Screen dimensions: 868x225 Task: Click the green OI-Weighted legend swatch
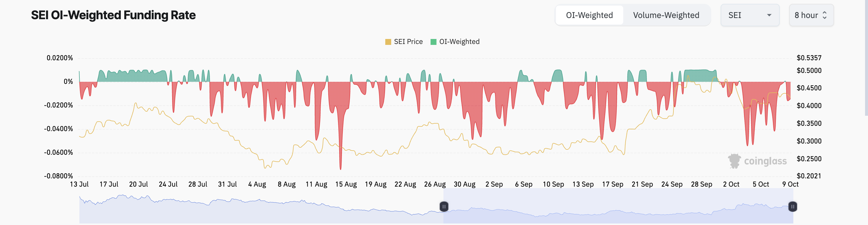(434, 42)
